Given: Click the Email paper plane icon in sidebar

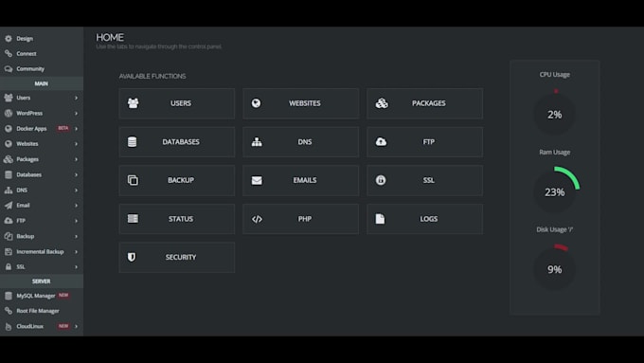Looking at the screenshot, I should pos(9,205).
